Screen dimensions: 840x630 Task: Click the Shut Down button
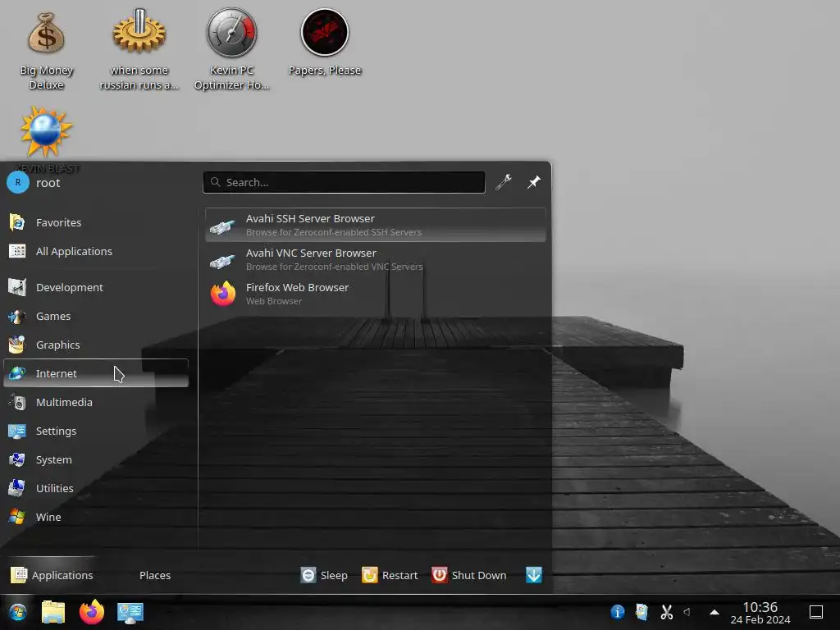click(x=468, y=575)
